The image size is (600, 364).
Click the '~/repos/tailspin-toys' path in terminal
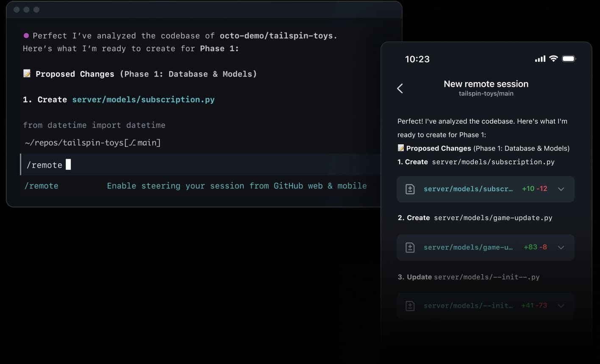tap(74, 143)
